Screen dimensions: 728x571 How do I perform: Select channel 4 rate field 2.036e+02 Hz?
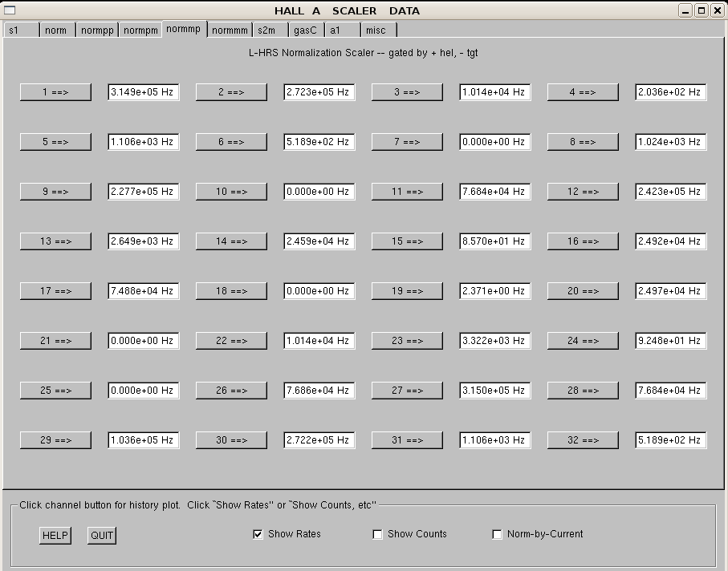pos(671,92)
